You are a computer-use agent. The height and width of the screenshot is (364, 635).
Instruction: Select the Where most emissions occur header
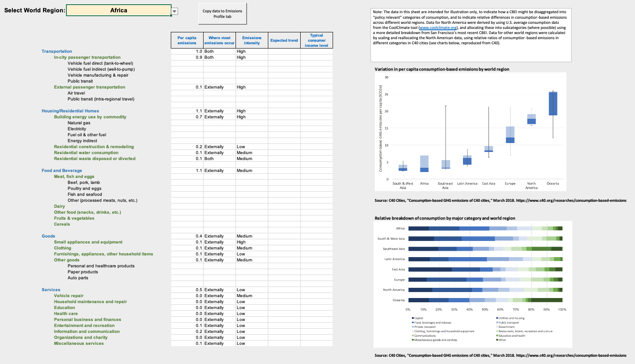[219, 40]
